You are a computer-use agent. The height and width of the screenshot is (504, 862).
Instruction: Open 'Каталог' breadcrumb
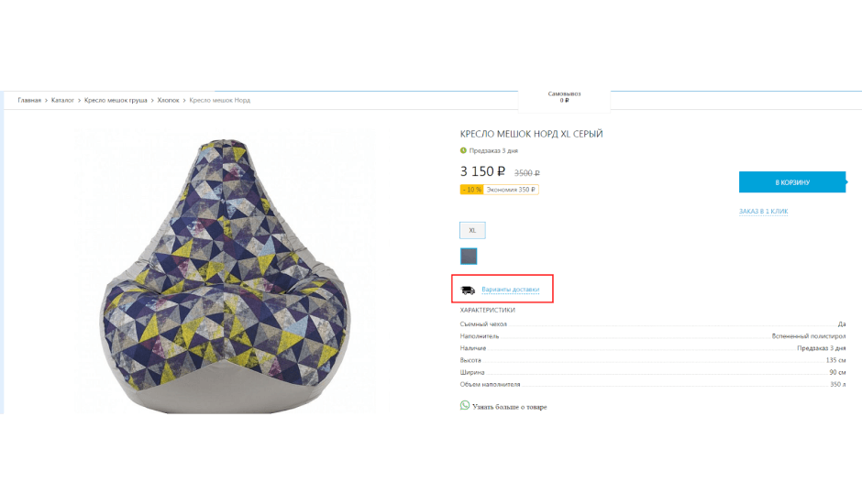[x=62, y=100]
